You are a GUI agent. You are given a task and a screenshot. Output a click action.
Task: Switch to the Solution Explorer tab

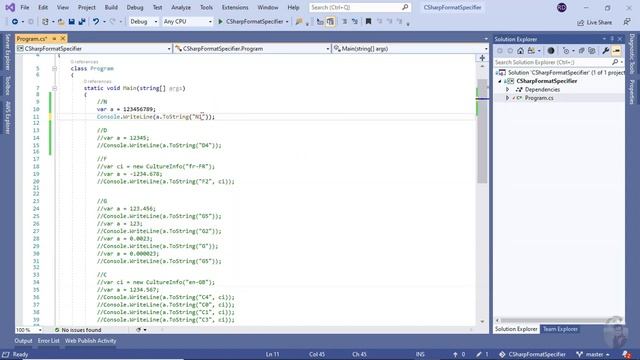coord(516,329)
